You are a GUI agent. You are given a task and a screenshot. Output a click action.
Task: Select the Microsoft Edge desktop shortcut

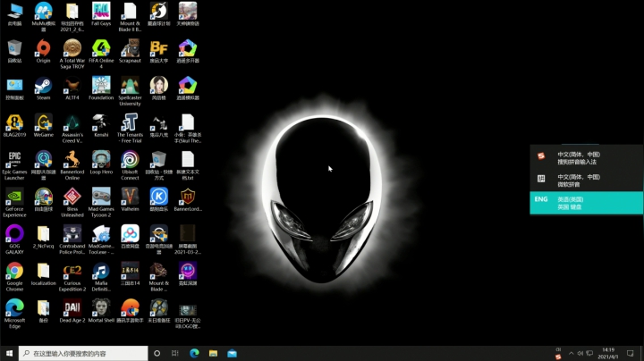14,314
